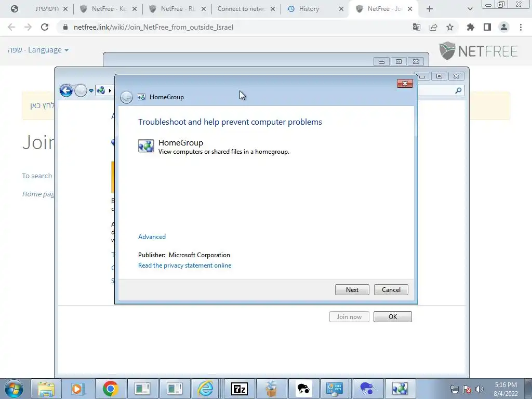The width and height of the screenshot is (532, 399).
Task: Toggle the Chrome side panel
Action: [x=487, y=27]
